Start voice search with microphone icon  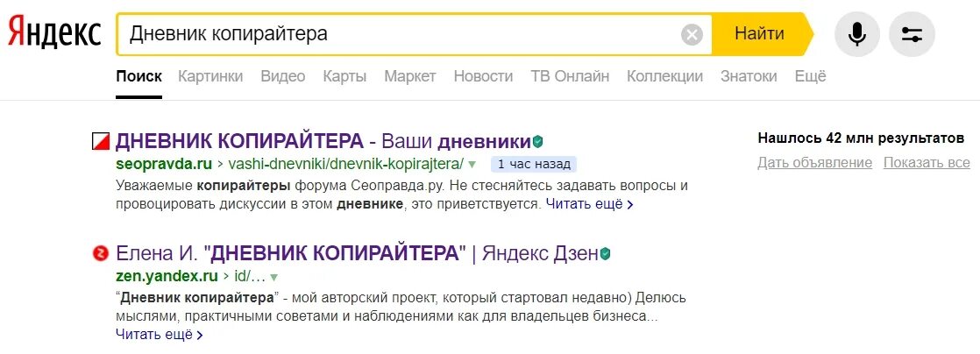coord(857,34)
